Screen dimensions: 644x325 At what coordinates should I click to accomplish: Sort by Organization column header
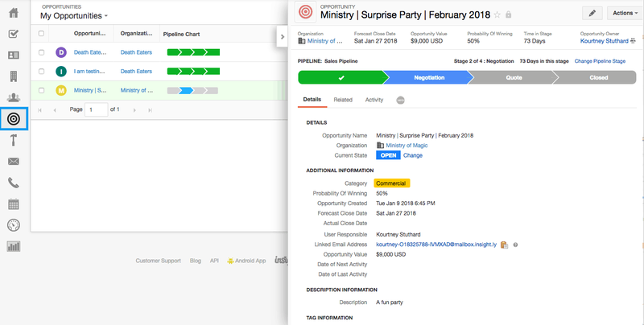(136, 34)
